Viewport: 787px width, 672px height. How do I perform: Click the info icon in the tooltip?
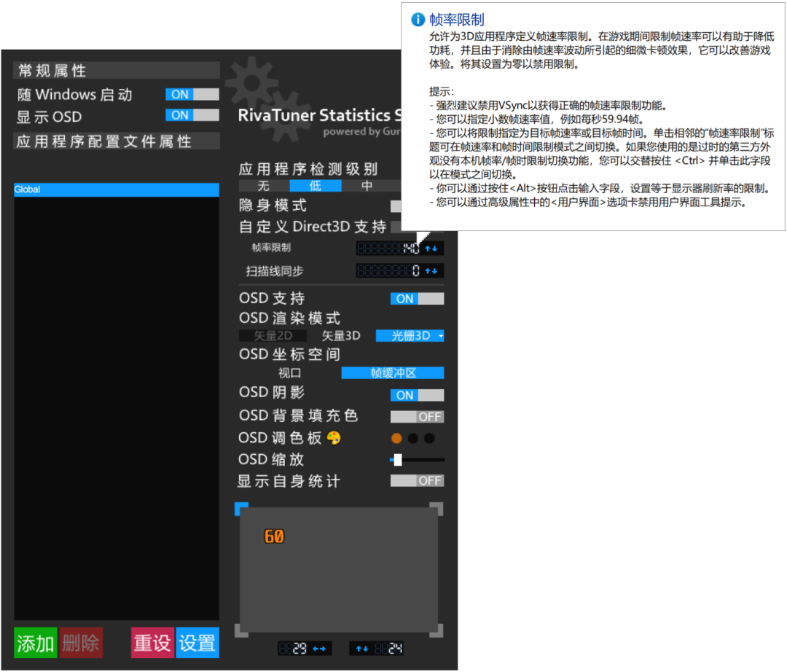(418, 20)
